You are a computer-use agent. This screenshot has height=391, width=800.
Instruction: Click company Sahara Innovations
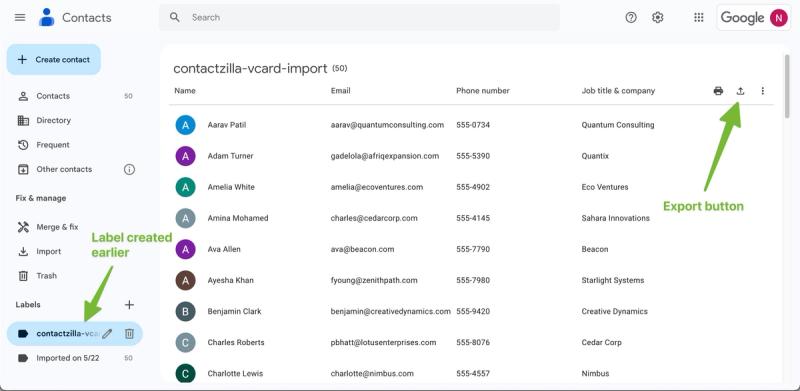[615, 218]
